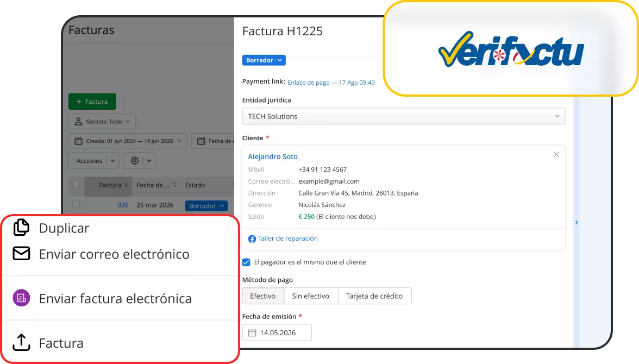This screenshot has width=639, height=364.
Task: Select all invoices with the header checkbox
Action: [x=76, y=185]
